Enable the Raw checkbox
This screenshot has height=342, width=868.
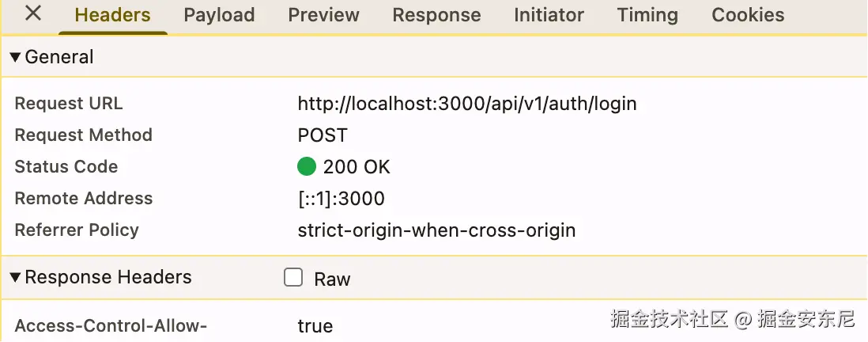(x=293, y=277)
